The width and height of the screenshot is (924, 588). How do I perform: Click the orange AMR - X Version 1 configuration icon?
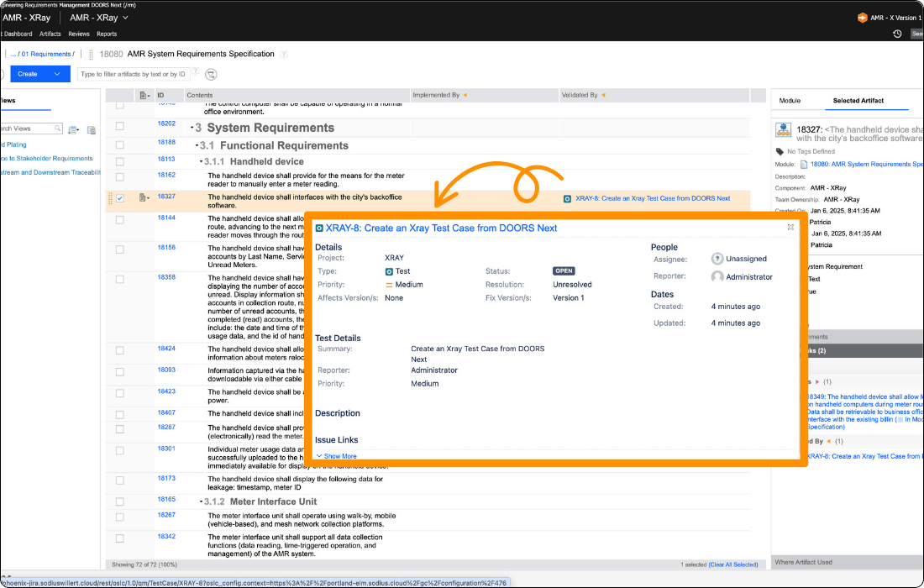[x=862, y=18]
